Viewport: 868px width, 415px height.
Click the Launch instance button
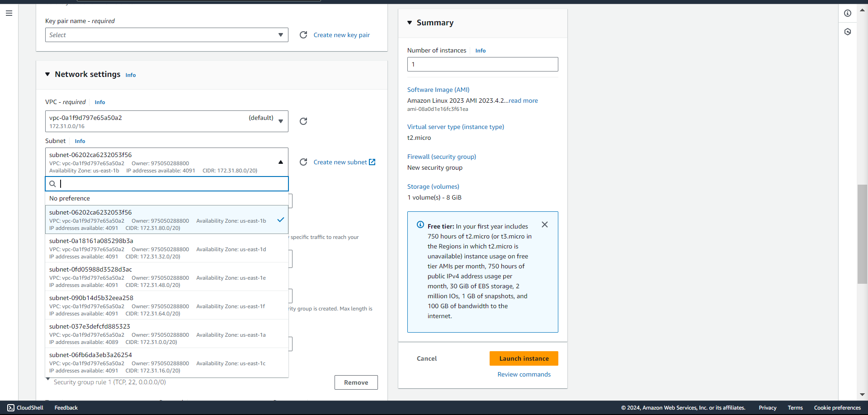(524, 358)
